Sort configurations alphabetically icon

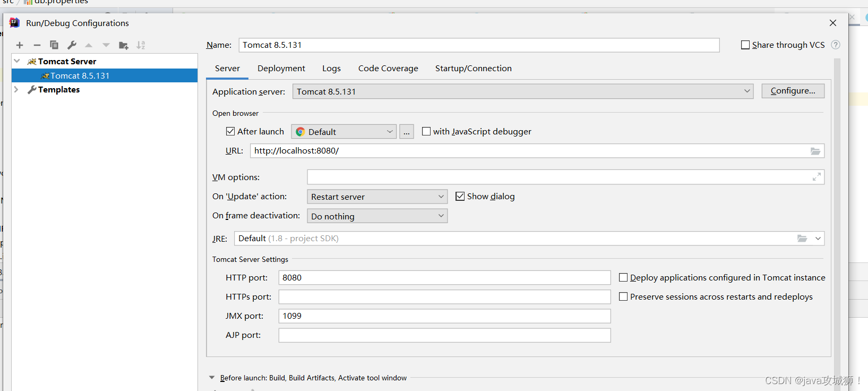141,45
